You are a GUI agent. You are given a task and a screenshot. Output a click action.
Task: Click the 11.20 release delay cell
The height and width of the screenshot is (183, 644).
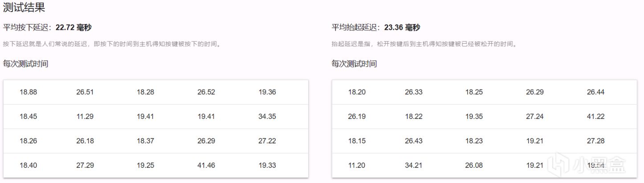357,165
